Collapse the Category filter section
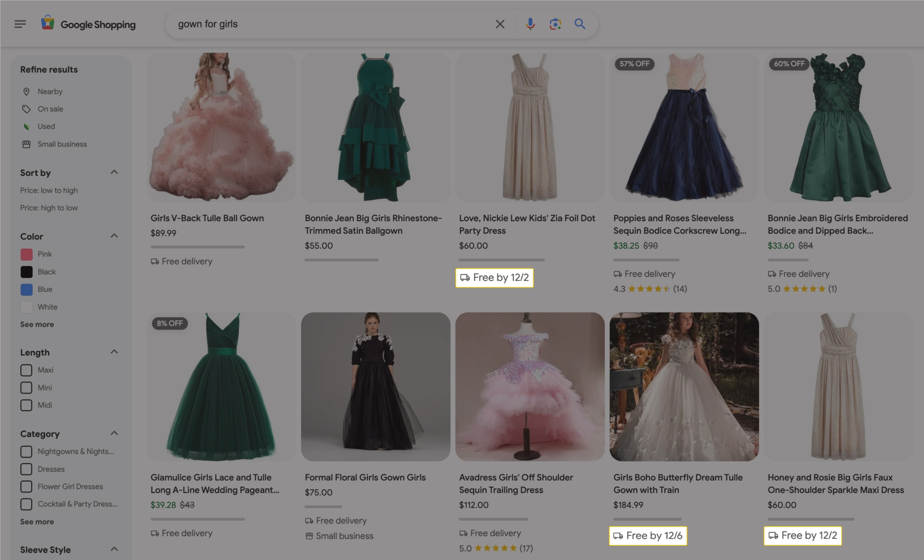This screenshot has height=560, width=924. (x=114, y=433)
